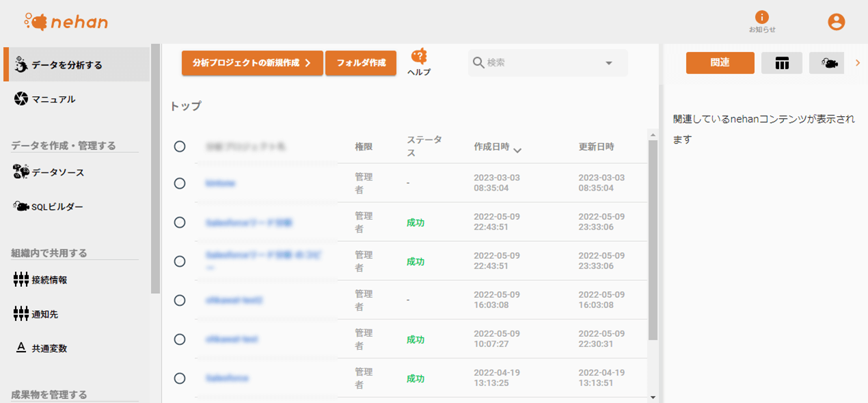Image resolution: width=868 pixels, height=403 pixels.
Task: Select the row created 2022-04-19 13:13:25
Action: click(x=180, y=378)
